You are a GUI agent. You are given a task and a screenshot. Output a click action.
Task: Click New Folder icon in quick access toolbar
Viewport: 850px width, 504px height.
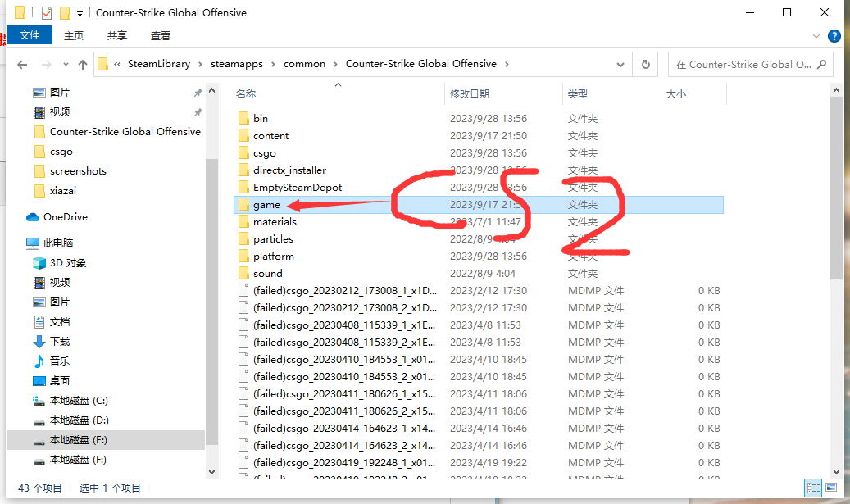[x=65, y=12]
